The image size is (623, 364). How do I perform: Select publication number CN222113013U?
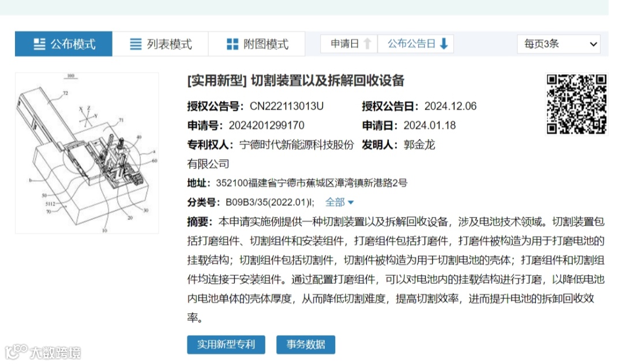[x=287, y=106]
